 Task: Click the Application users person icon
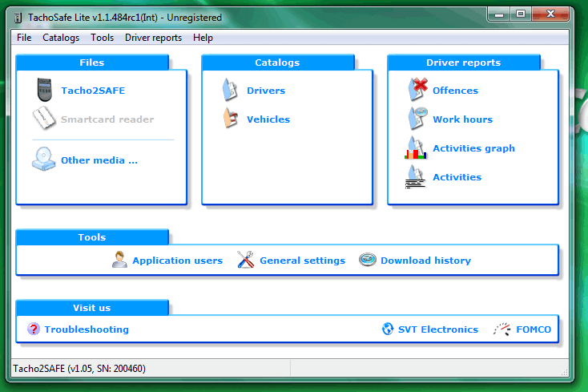(119, 261)
